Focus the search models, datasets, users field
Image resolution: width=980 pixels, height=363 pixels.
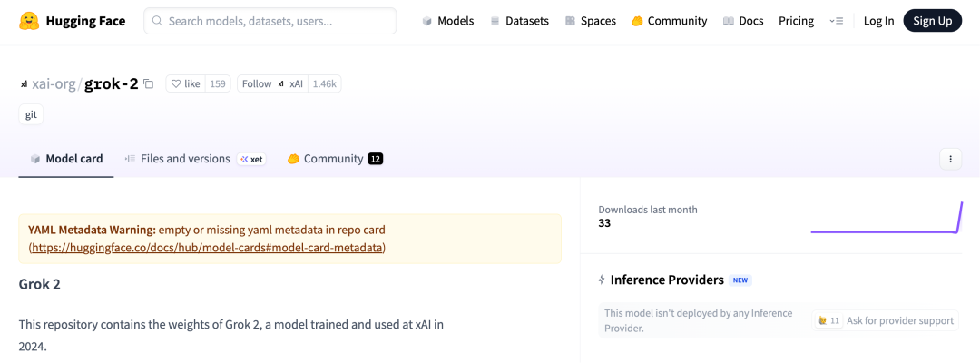[270, 21]
